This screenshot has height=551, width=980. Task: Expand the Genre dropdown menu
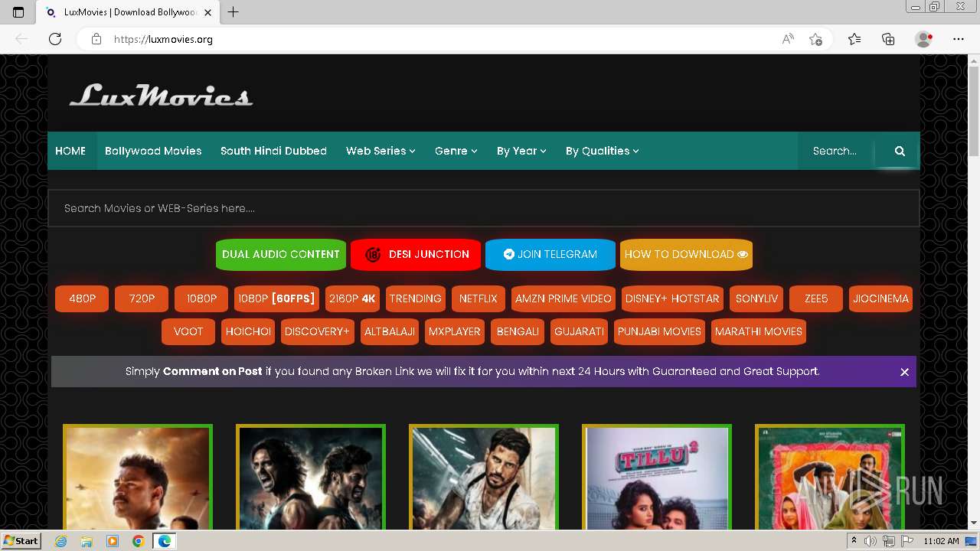click(456, 151)
